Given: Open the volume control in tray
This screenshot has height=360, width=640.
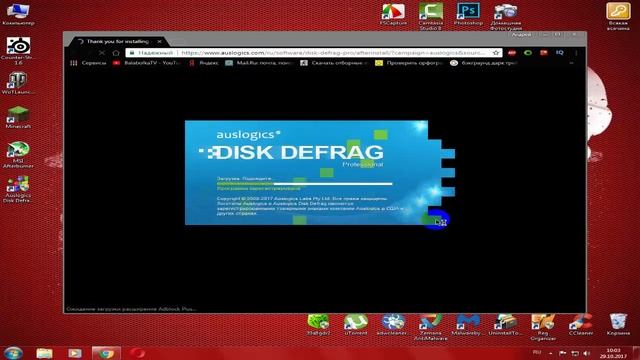Looking at the screenshot, I should point(587,353).
